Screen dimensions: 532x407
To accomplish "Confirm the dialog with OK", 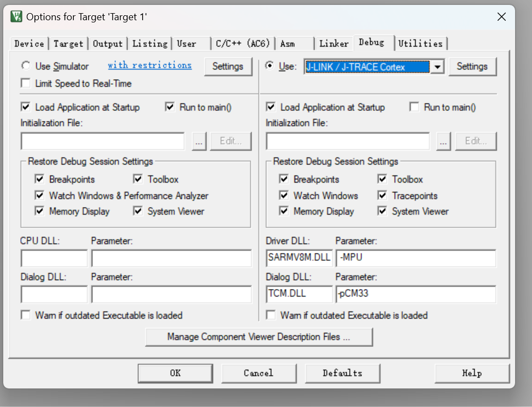I will pos(176,373).
